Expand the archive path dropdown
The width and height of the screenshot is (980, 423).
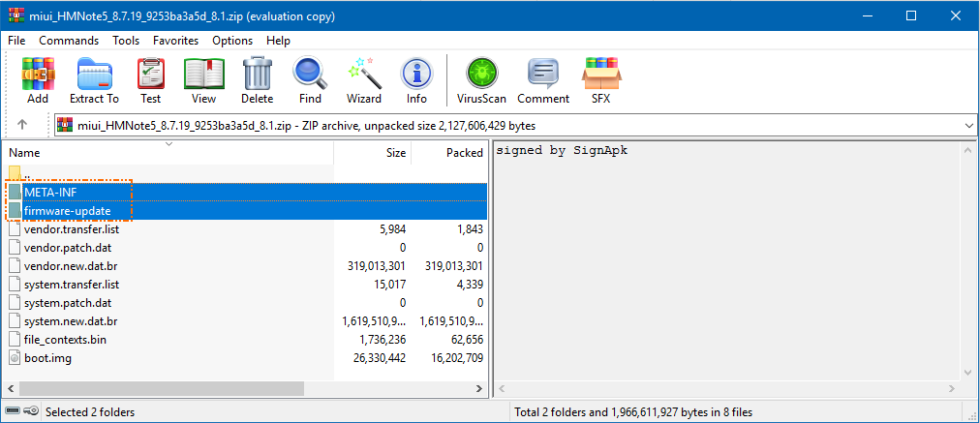[969, 126]
